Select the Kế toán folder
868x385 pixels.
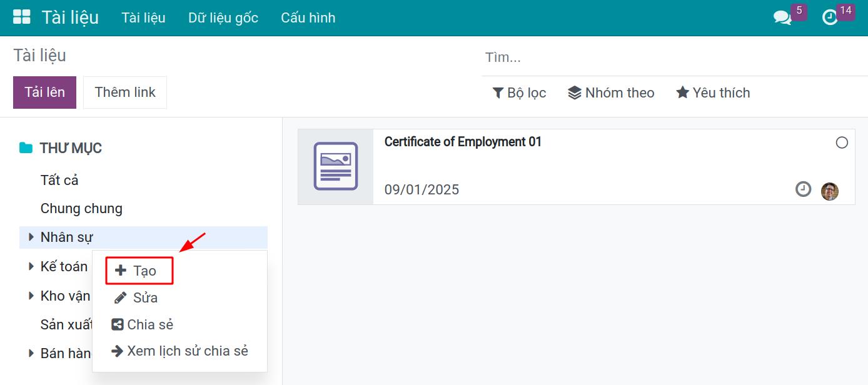(x=64, y=266)
